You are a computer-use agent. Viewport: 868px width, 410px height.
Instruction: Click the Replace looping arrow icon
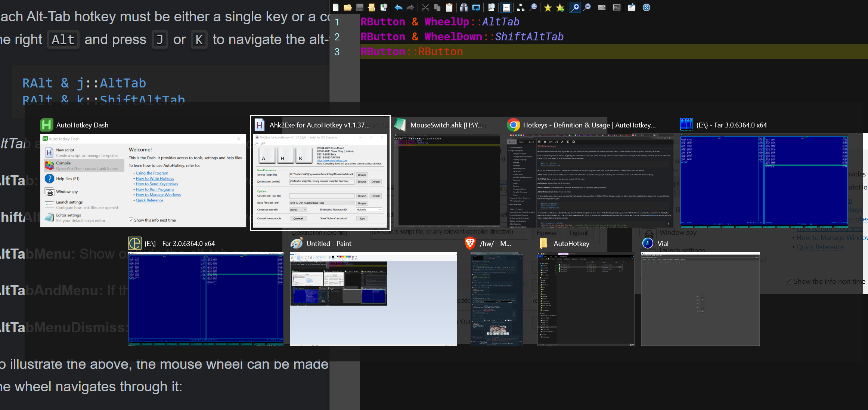click(476, 7)
